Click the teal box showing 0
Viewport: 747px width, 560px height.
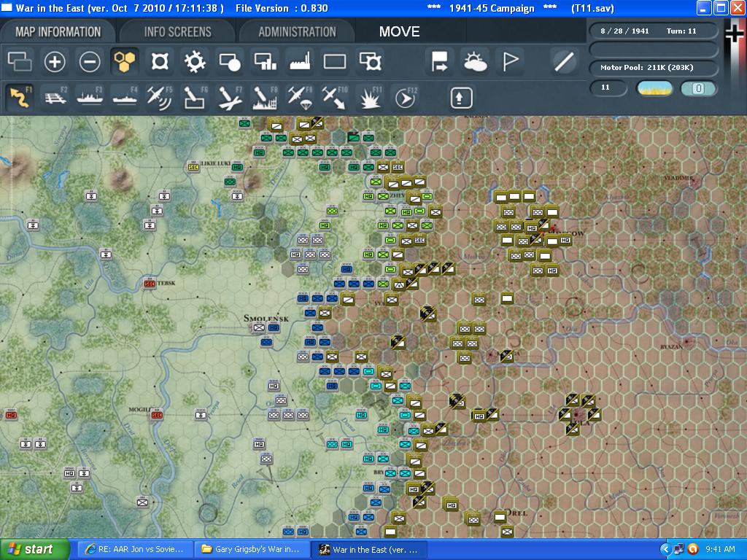click(x=698, y=88)
